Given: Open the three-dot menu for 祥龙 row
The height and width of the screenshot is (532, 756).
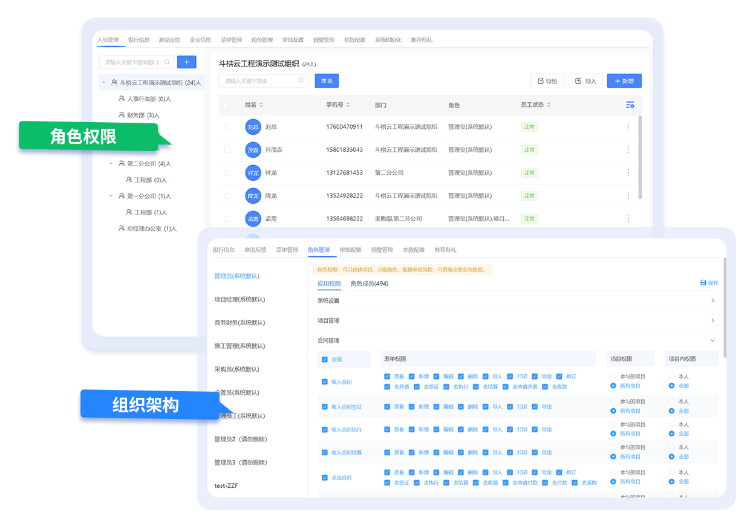Looking at the screenshot, I should [628, 173].
